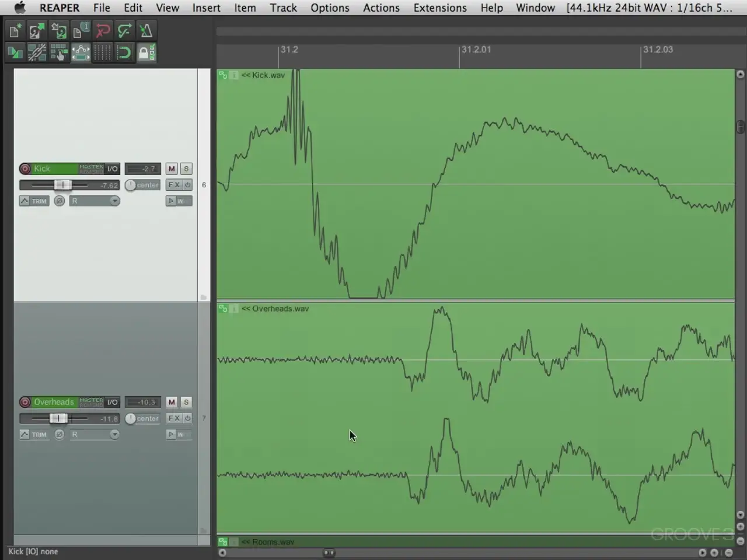Click the Overheads track name label

(x=54, y=402)
